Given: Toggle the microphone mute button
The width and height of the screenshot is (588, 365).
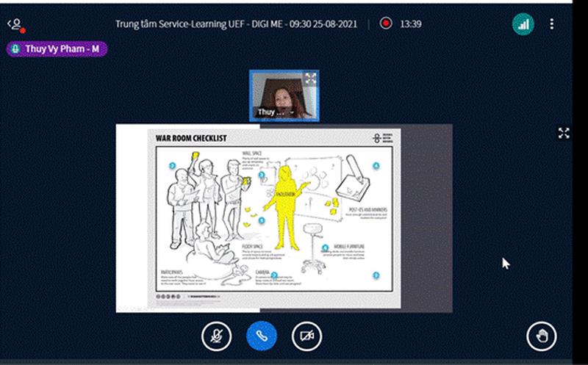Looking at the screenshot, I should tap(217, 336).
